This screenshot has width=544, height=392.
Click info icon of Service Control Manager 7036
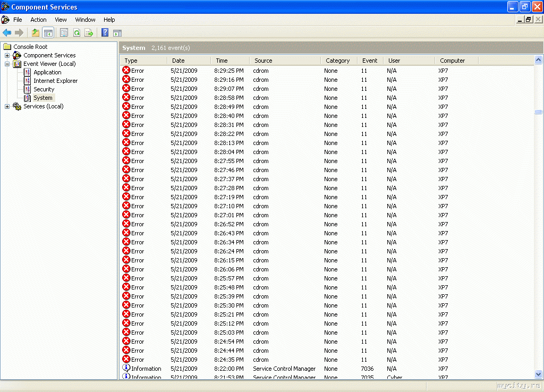[126, 368]
